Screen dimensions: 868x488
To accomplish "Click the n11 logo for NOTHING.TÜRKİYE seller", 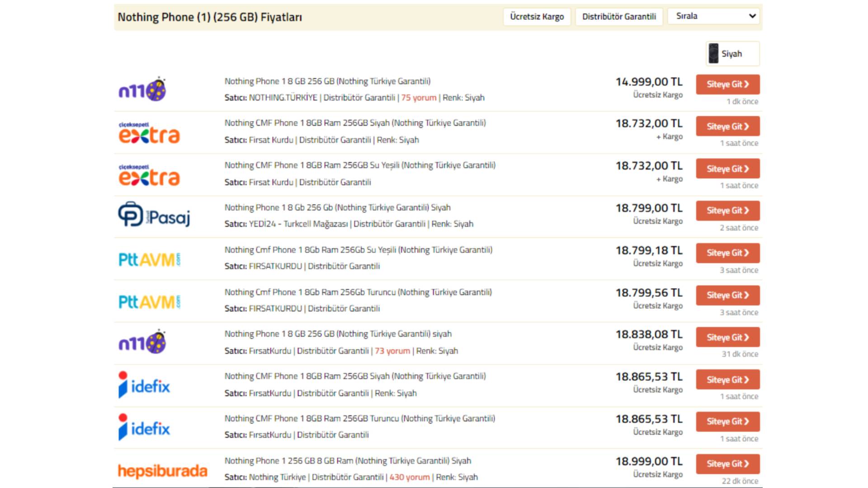I will 142,89.
